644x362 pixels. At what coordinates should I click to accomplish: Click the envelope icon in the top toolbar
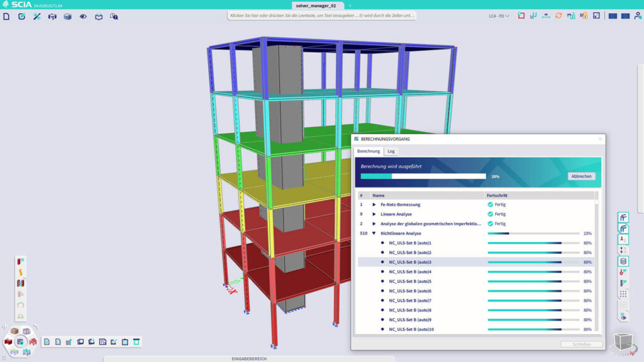(x=99, y=17)
